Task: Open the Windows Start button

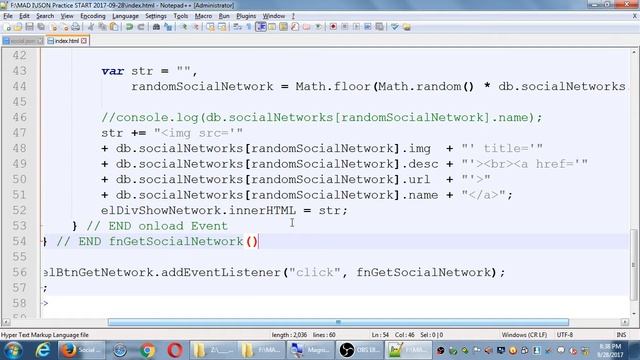Action: 13,350
